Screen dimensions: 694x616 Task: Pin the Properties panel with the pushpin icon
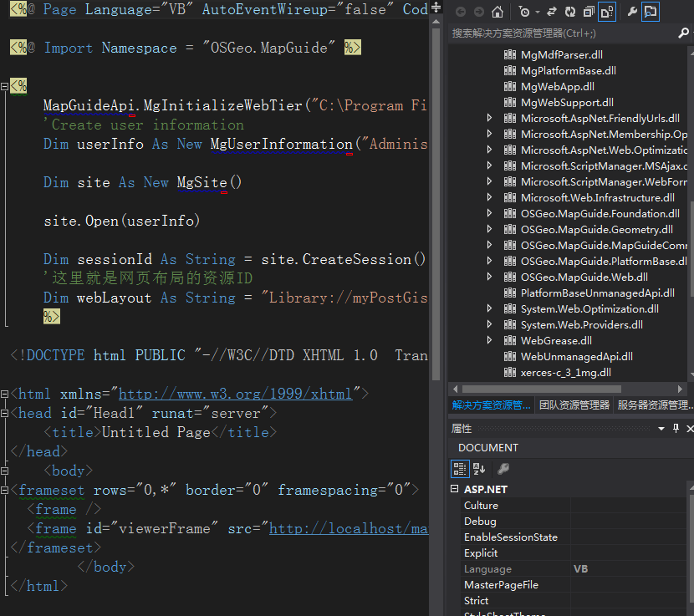676,428
